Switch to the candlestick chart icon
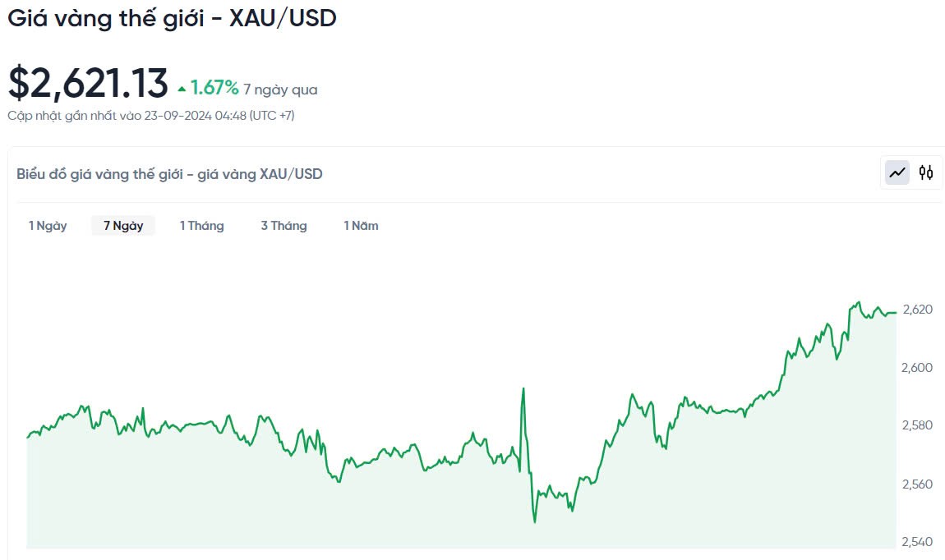 click(926, 172)
